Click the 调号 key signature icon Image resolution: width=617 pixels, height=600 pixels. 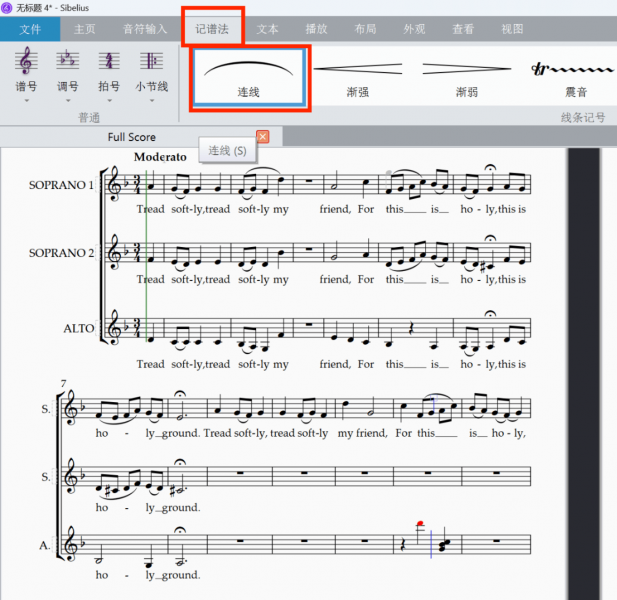[x=68, y=61]
